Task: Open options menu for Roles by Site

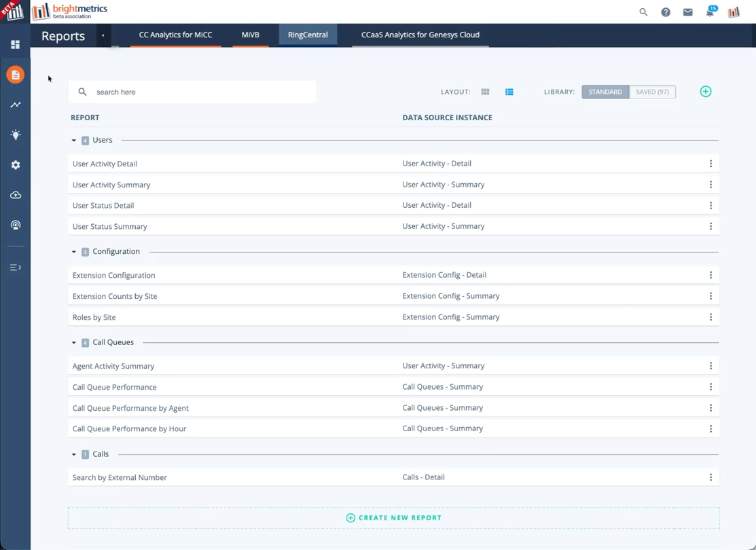Action: click(710, 316)
